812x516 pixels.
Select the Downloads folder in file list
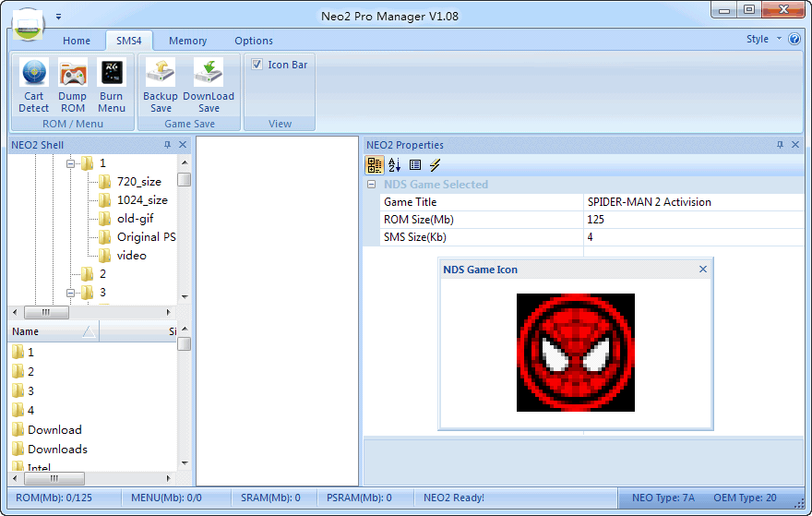point(57,450)
